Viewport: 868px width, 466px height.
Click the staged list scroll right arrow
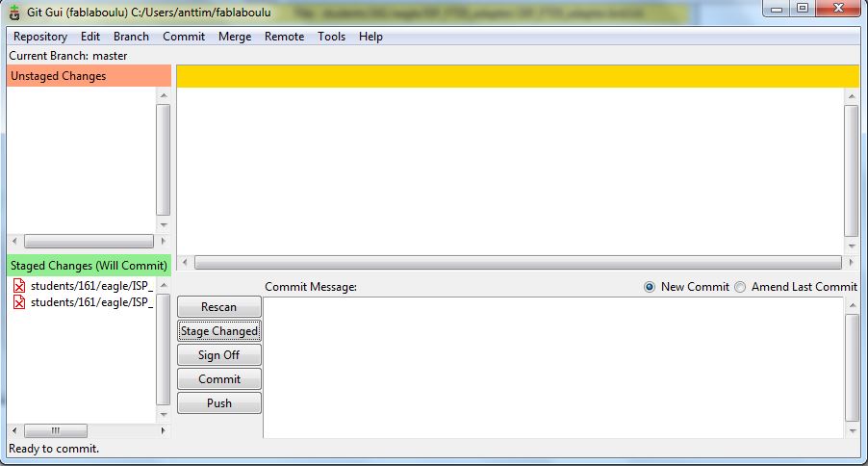coord(164,430)
